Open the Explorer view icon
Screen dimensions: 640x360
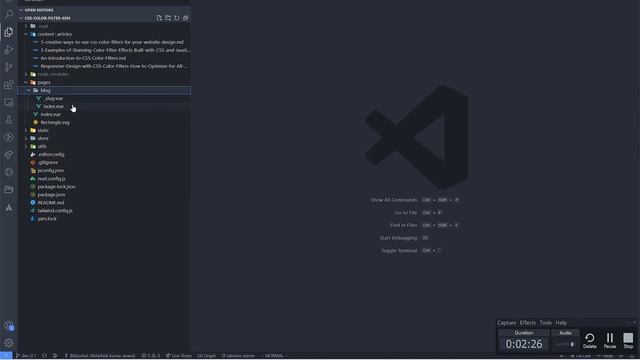[9, 32]
